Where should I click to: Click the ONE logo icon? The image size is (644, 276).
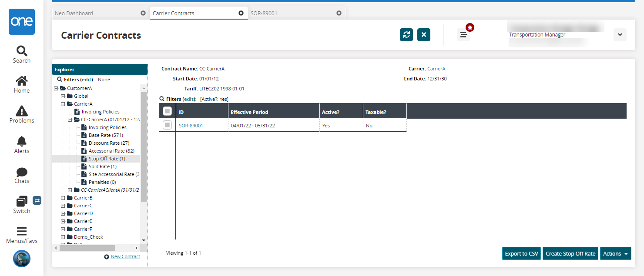click(x=22, y=22)
